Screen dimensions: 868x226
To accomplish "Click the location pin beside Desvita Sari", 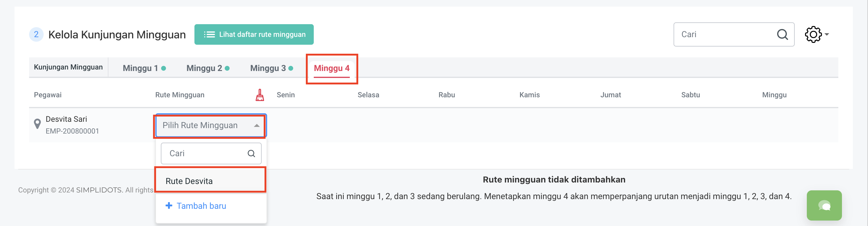I will 37,124.
